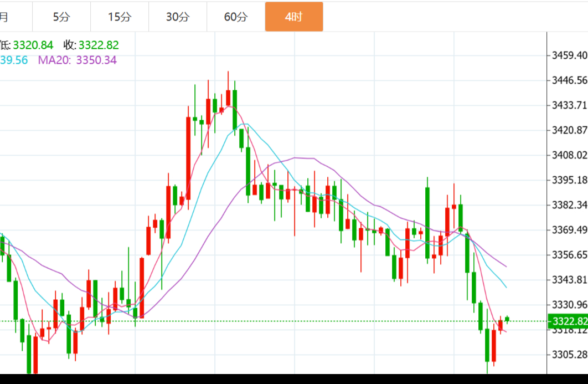The image size is (588, 384).
Task: Click the 3433.71 price axis label
Action: click(x=570, y=105)
